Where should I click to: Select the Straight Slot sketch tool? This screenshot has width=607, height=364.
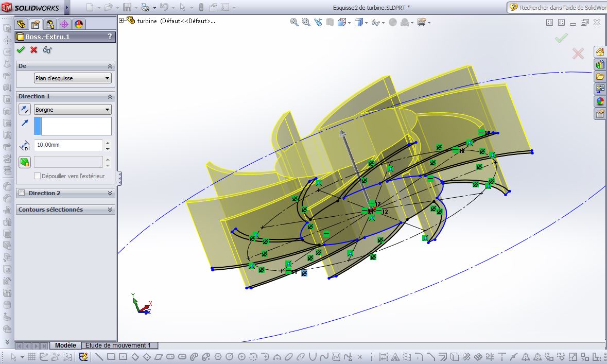coord(170,357)
